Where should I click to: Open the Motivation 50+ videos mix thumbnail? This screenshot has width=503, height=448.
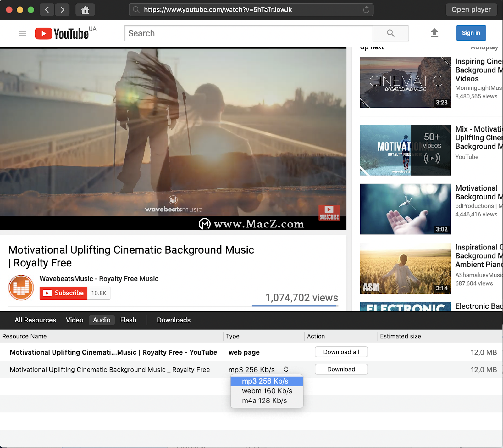tap(405, 150)
